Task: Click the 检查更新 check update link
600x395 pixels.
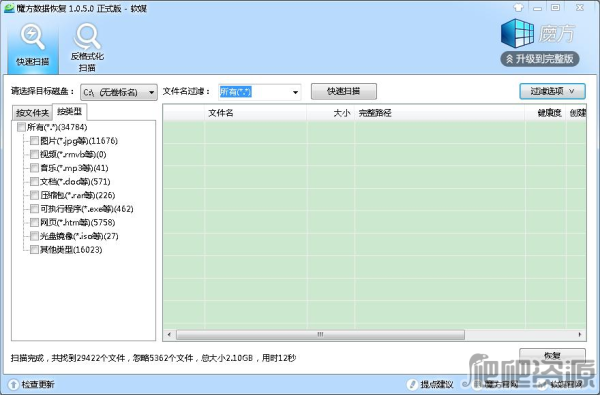Action: point(38,384)
